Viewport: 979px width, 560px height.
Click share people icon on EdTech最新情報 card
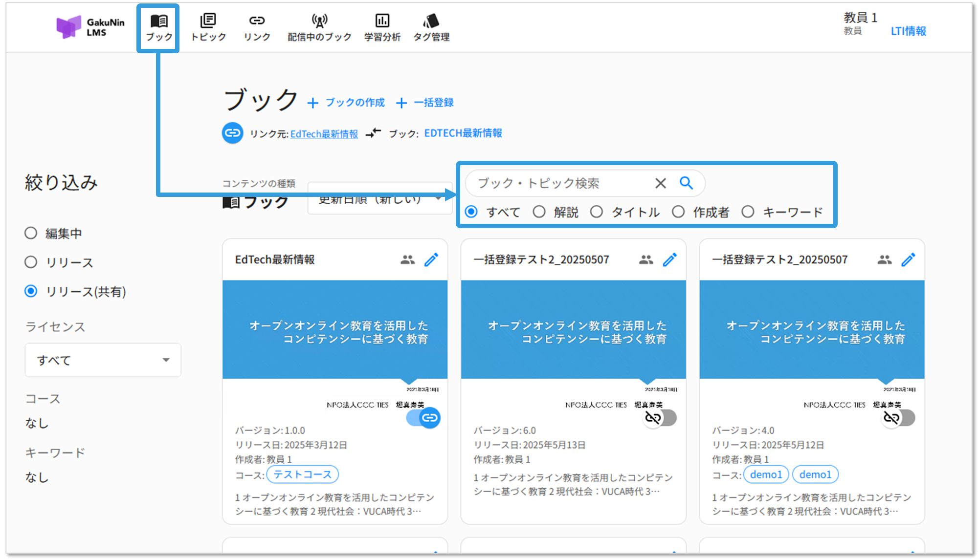[x=407, y=259]
